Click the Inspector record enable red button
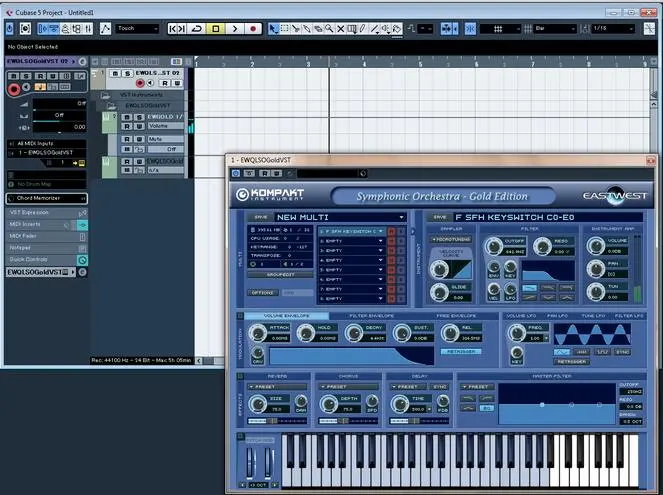 click(14, 89)
